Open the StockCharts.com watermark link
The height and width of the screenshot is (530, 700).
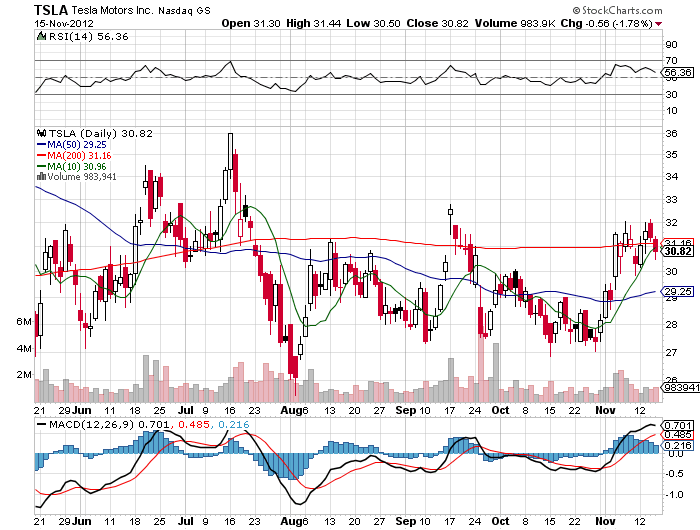coord(617,10)
